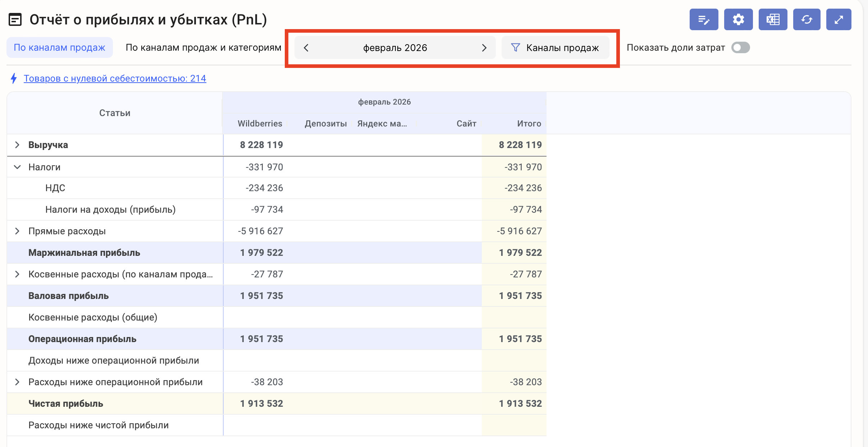Collapse the Налоги row
The height and width of the screenshot is (447, 868).
[17, 167]
